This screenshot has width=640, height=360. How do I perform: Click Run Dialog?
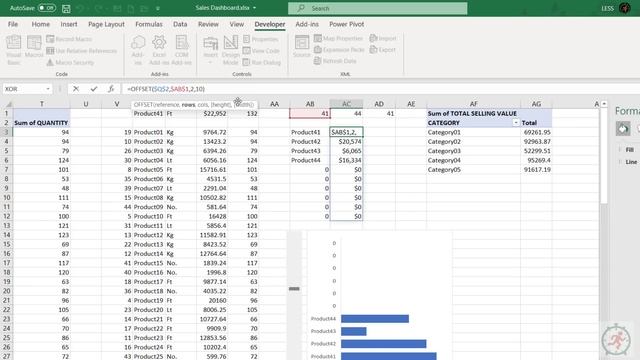point(262,62)
